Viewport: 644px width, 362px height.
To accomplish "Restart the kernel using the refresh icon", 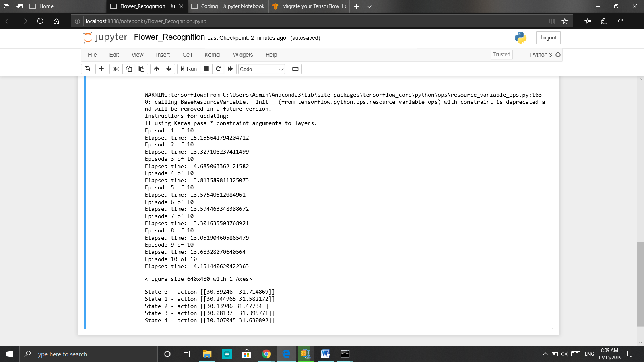I will [218, 69].
